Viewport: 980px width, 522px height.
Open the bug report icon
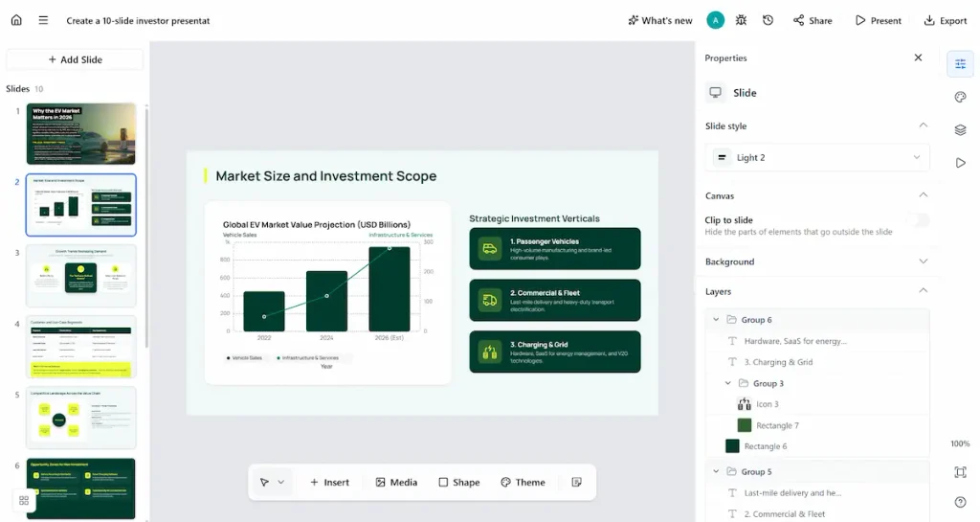coord(742,20)
